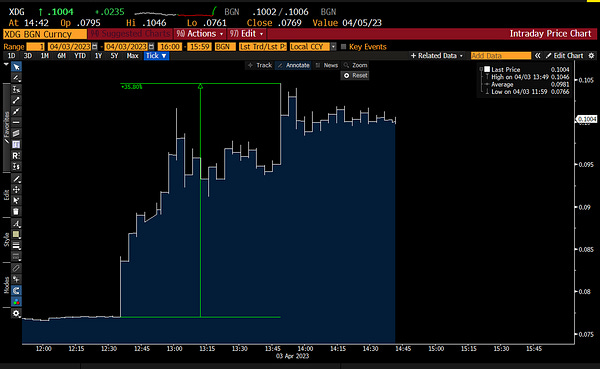Select the dotted-end line drawing tool
600x369 pixels.
pos(16,111)
